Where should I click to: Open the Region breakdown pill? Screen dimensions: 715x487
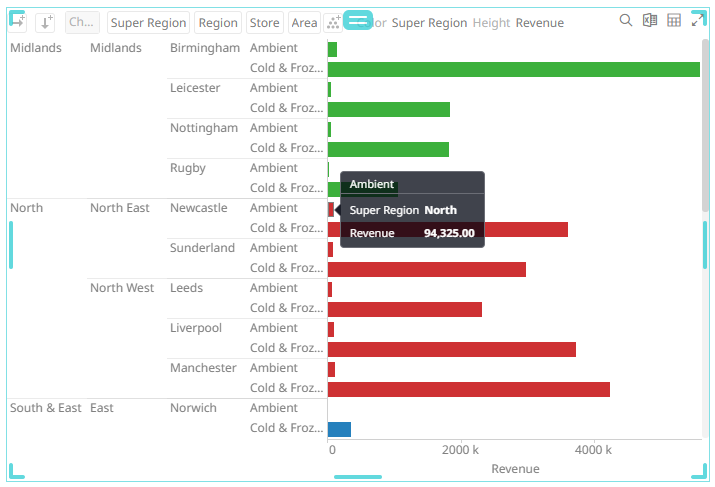click(218, 23)
